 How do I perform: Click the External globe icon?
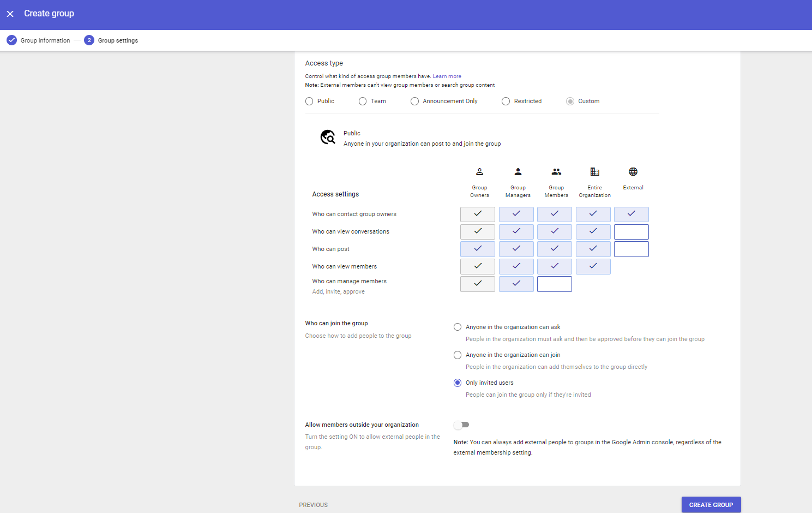[x=633, y=171]
